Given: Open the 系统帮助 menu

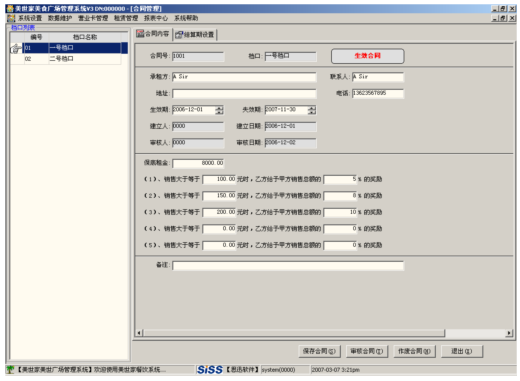Looking at the screenshot, I should click(x=186, y=18).
